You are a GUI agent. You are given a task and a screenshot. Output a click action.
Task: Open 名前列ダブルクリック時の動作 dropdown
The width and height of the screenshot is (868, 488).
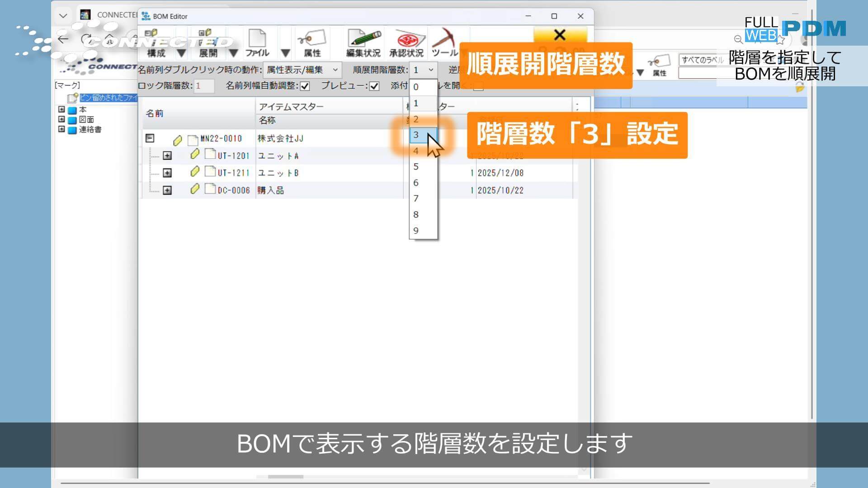point(302,70)
